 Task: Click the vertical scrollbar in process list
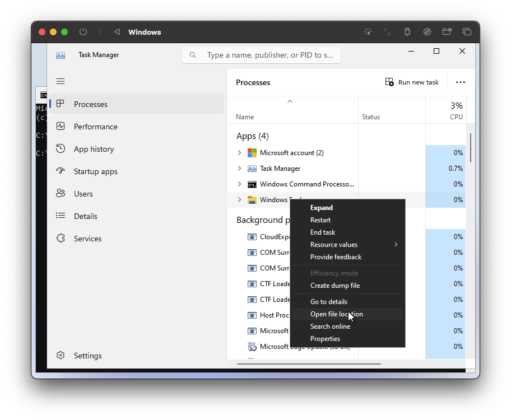471,148
